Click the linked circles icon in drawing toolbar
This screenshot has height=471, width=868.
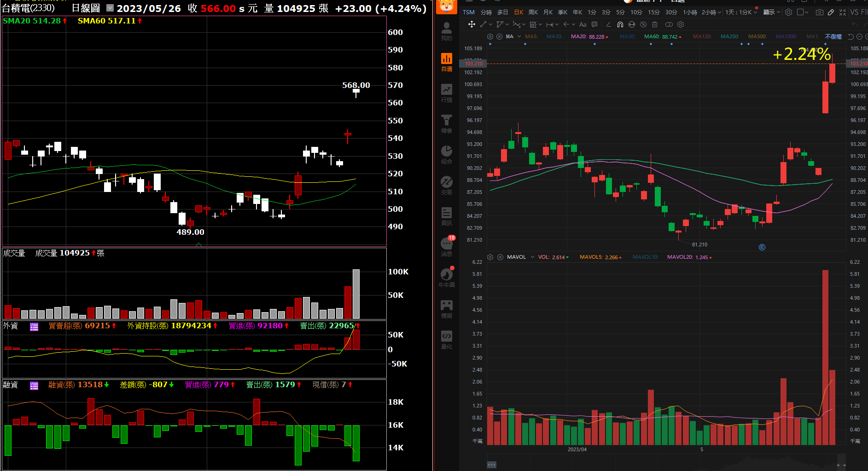click(669, 24)
